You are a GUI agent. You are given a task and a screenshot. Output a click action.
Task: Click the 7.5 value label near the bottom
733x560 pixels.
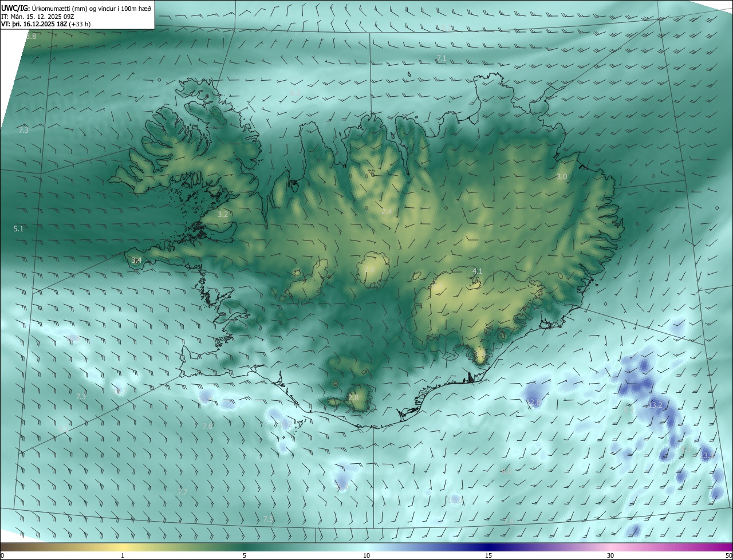(269, 519)
